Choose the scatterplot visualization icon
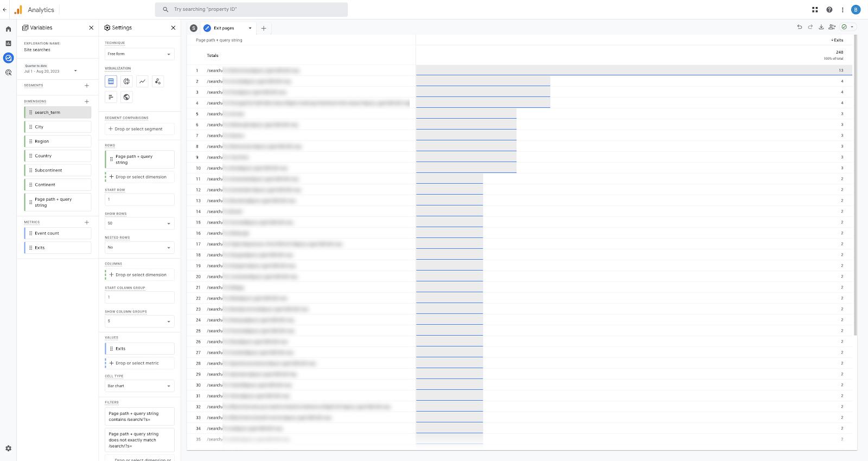The height and width of the screenshot is (461, 868). tap(158, 81)
